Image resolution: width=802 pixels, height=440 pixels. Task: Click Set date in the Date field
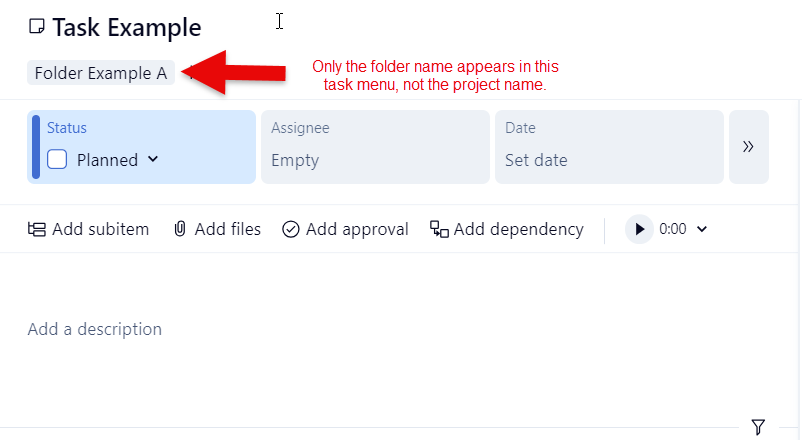pos(536,160)
